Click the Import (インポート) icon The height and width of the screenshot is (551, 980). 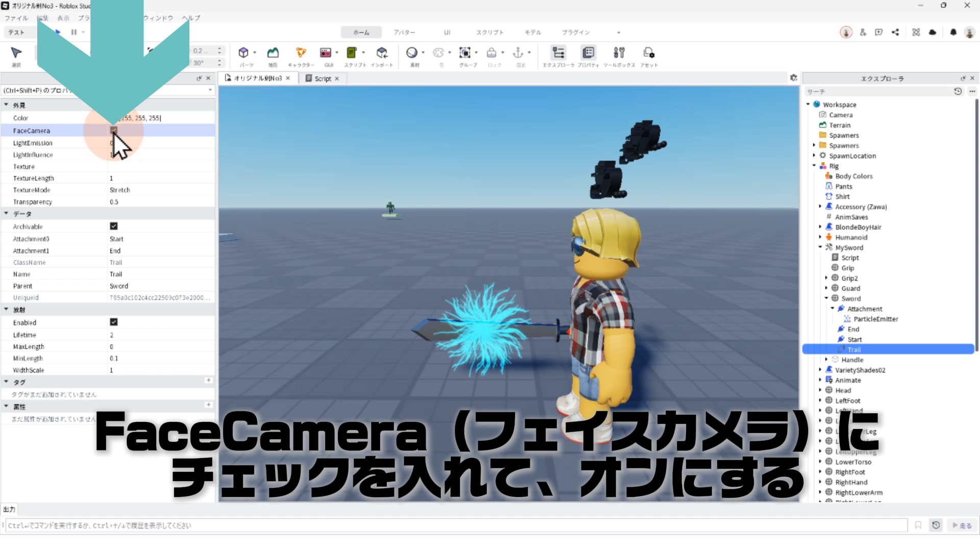click(x=382, y=53)
